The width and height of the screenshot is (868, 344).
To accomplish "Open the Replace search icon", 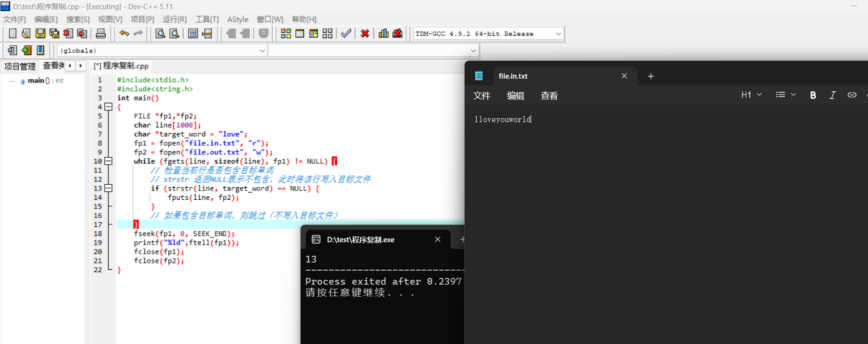I will click(175, 33).
